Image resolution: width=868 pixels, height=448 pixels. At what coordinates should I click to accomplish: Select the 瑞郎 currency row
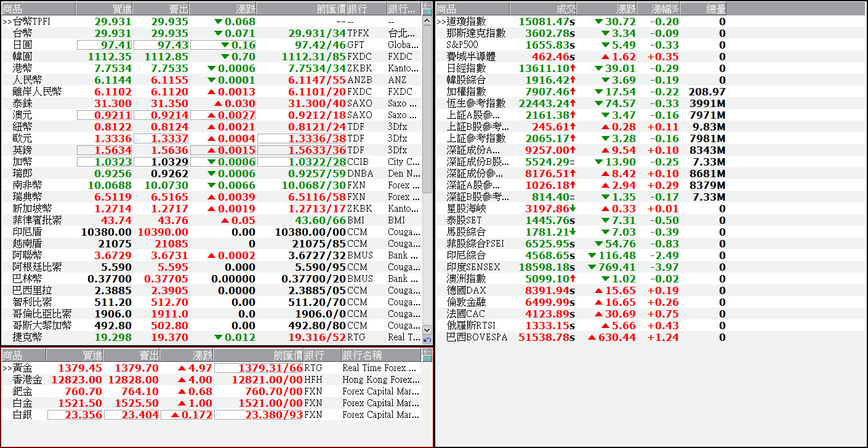[212, 174]
